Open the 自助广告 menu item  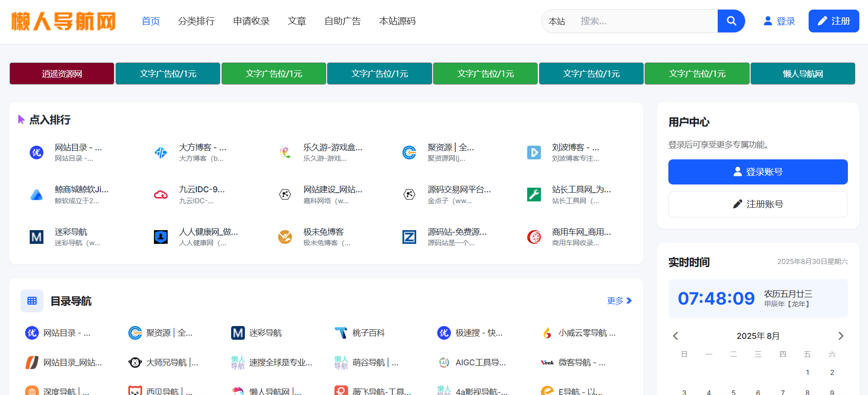[343, 21]
